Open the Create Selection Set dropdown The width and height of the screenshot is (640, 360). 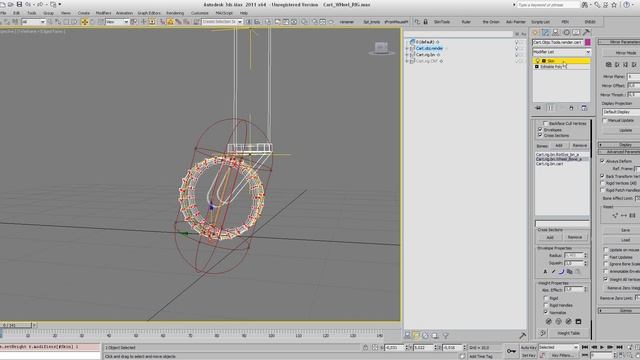222,22
